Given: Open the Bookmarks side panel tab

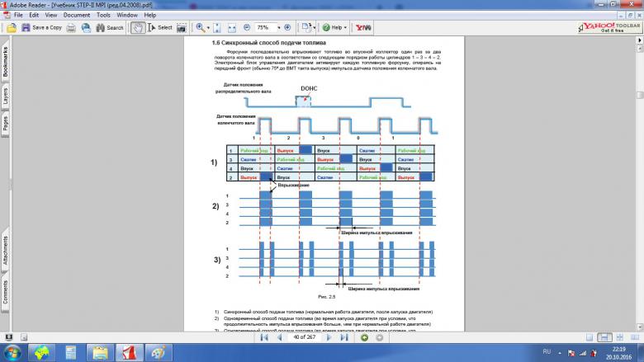Looking at the screenshot, I should 5,62.
